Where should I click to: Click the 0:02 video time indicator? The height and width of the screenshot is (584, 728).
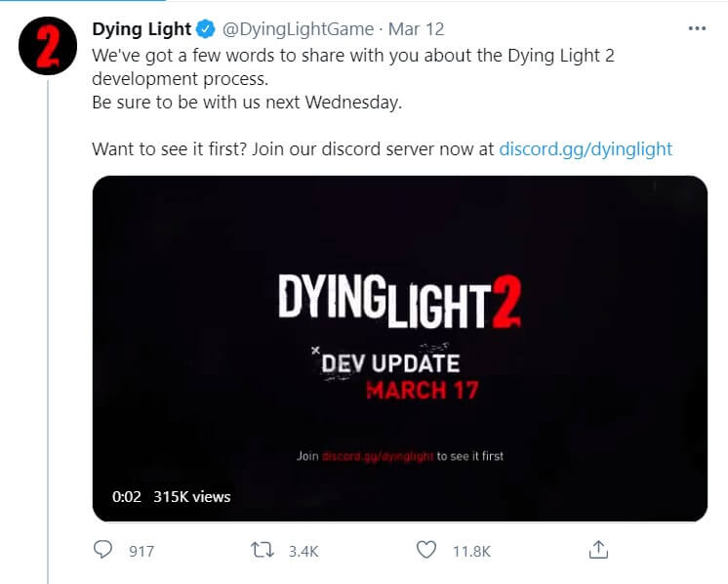point(127,497)
